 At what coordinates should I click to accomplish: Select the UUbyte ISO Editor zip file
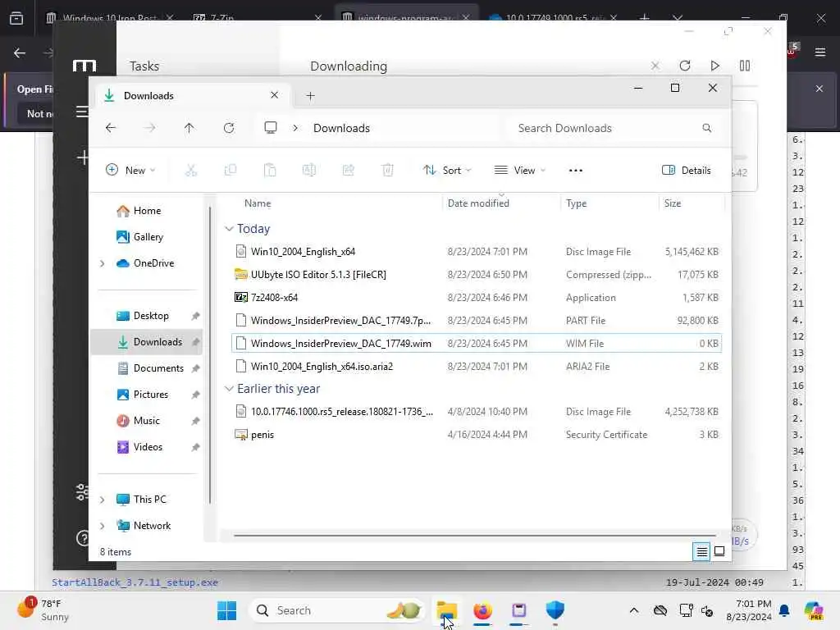pos(477,274)
